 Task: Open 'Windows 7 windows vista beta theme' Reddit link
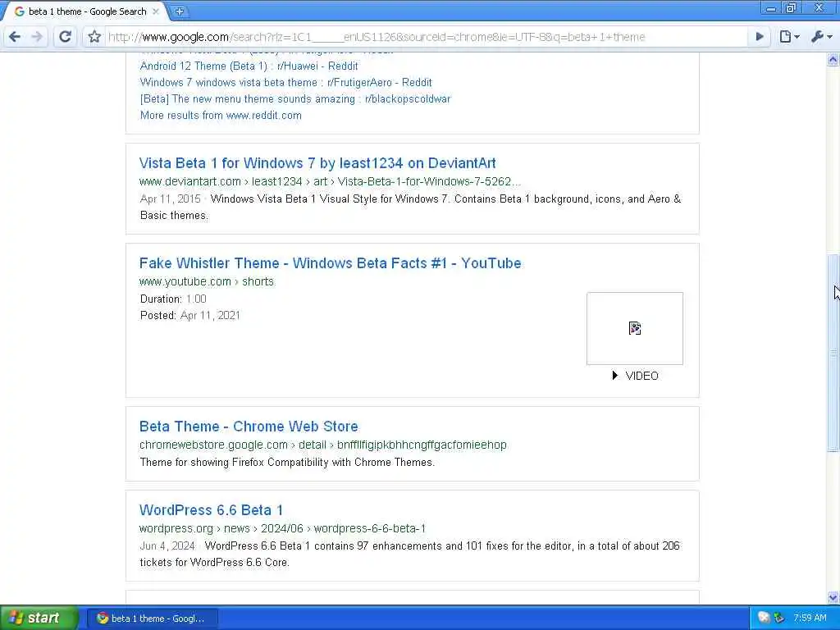coord(285,83)
